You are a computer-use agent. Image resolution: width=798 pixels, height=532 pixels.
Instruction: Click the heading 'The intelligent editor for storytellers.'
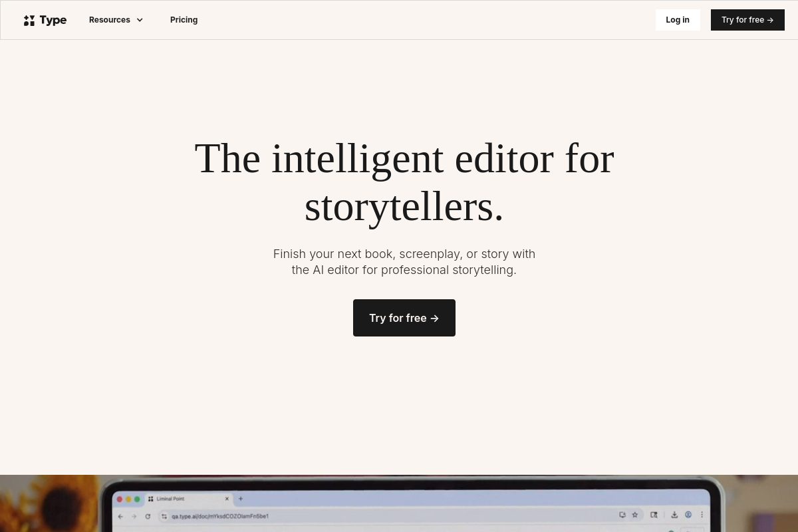click(404, 182)
